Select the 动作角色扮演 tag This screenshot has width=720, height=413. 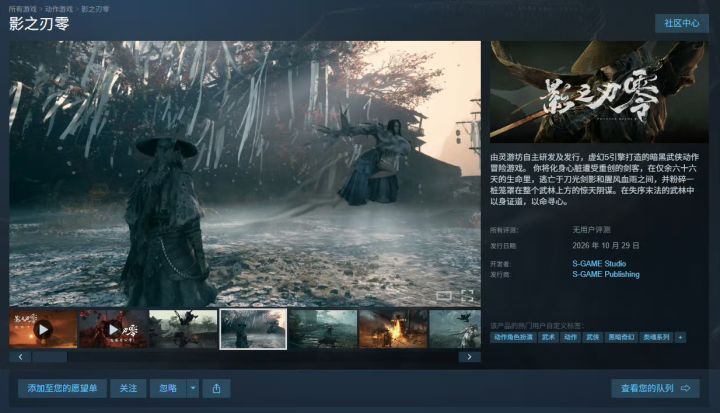[x=513, y=337]
